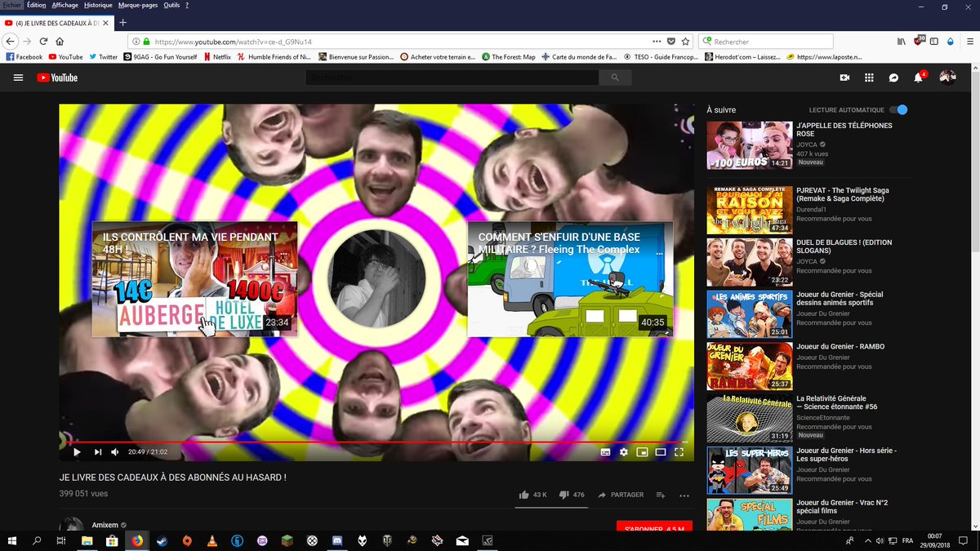Toggle the Lecture automatique switch
The height and width of the screenshot is (551, 980).
tap(899, 109)
